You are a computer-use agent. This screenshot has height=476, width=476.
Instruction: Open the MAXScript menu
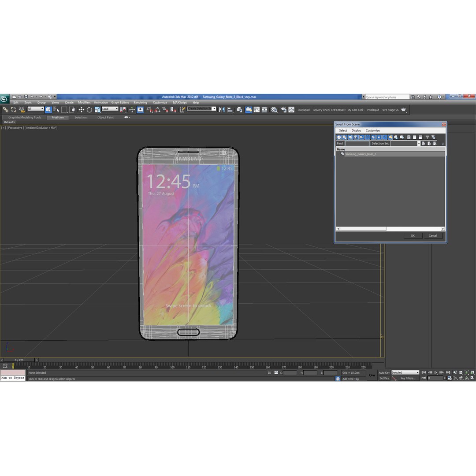coord(180,102)
